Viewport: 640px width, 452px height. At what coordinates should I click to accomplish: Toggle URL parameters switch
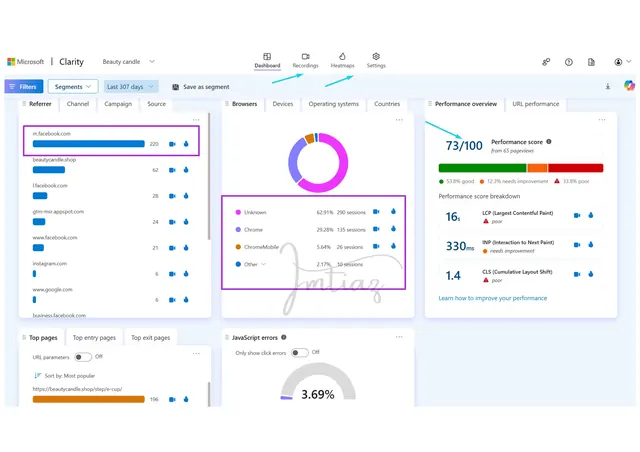83,357
